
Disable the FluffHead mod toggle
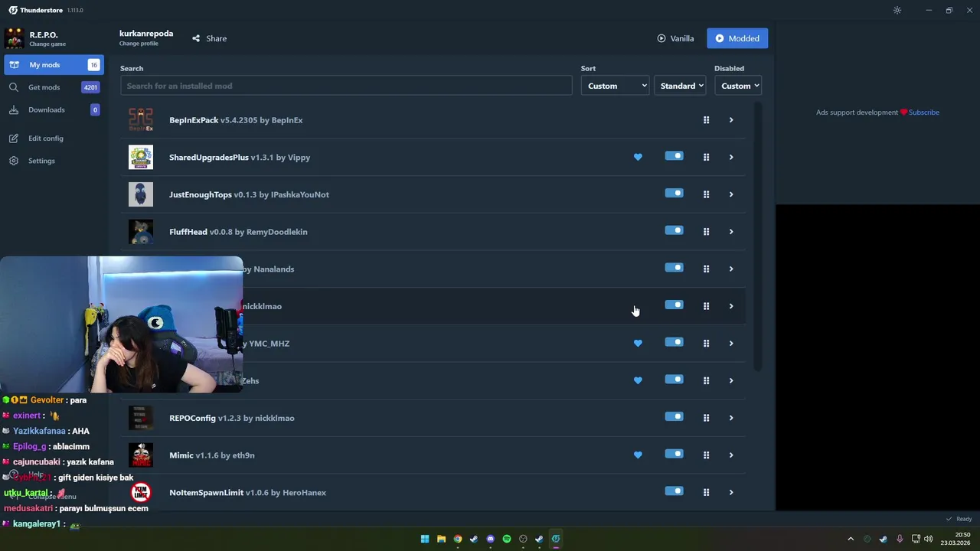coord(674,230)
